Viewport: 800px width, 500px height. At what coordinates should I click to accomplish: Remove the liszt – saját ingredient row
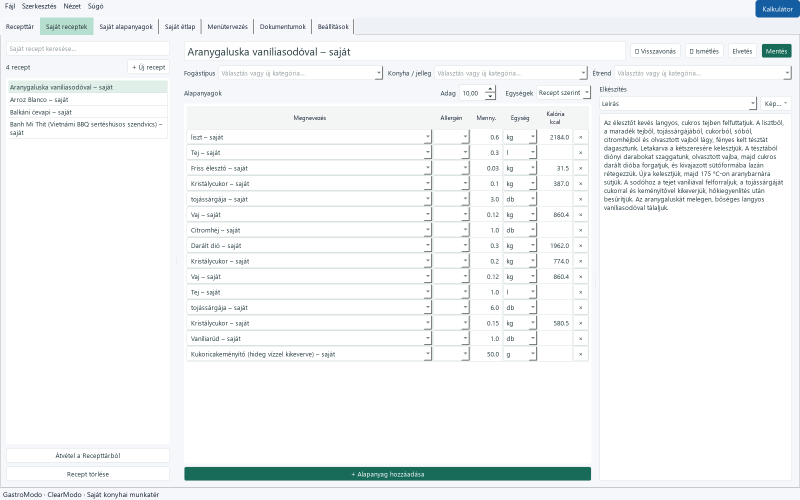tap(580, 137)
